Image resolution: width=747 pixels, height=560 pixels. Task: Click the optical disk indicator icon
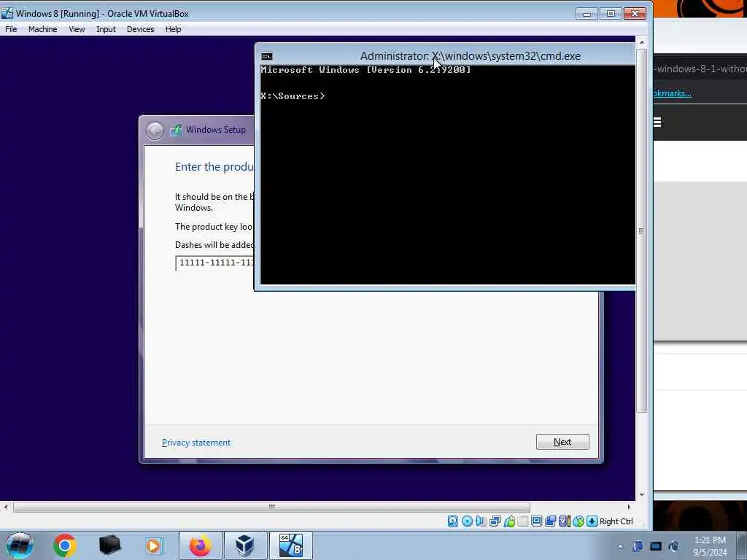point(467,521)
